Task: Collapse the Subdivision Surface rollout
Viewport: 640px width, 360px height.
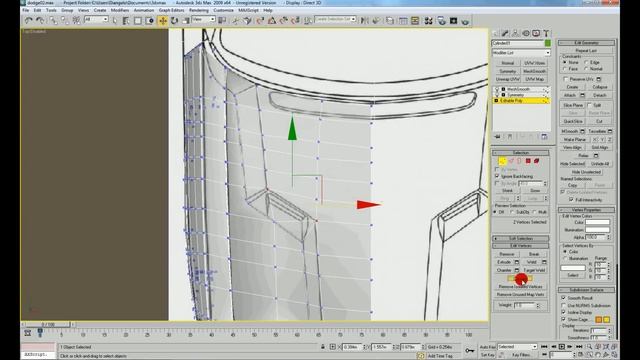Action: [586, 290]
